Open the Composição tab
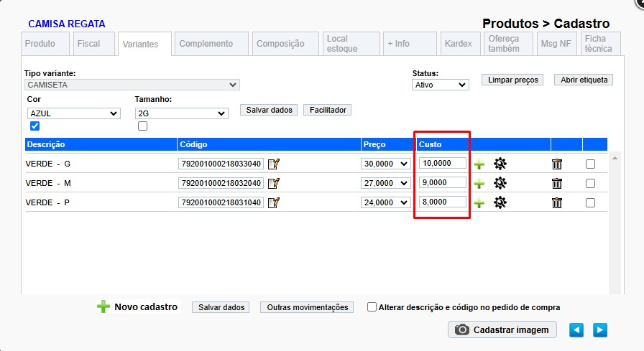This screenshot has height=351, width=644. pos(285,44)
